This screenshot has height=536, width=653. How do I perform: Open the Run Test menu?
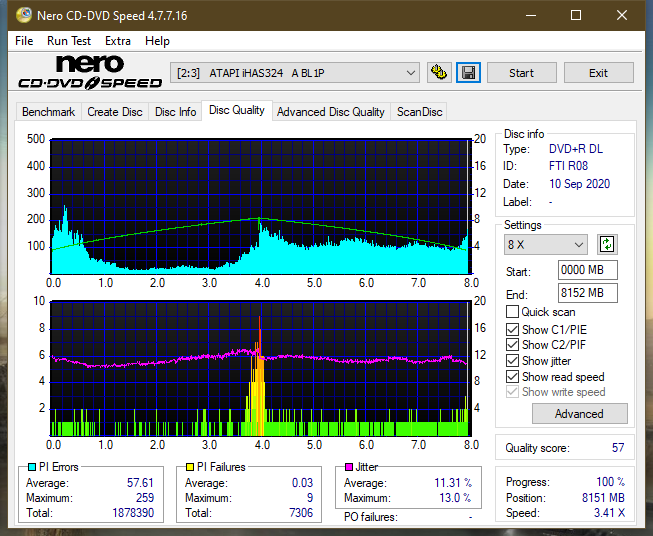[x=69, y=41]
